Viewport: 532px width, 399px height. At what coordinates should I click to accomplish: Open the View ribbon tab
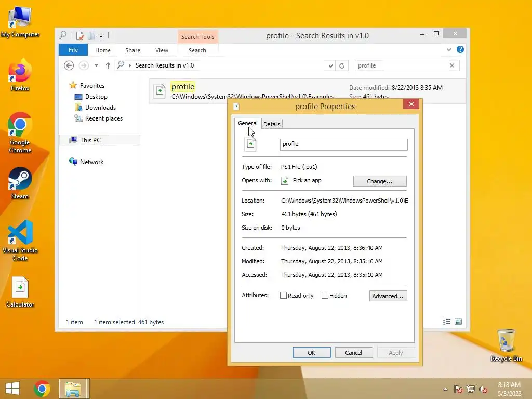tap(162, 50)
